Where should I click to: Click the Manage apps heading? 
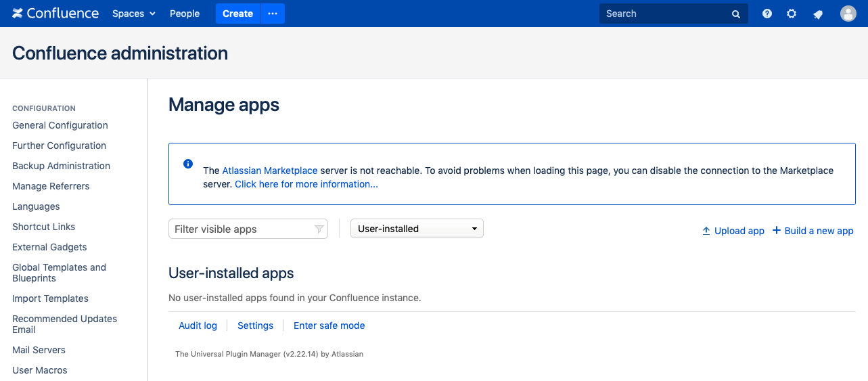pos(224,105)
